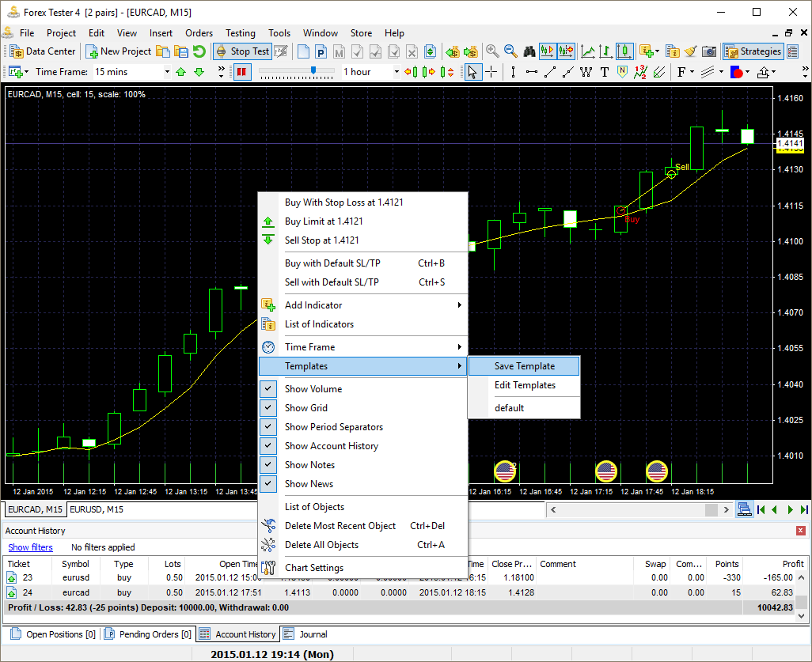The height and width of the screenshot is (662, 812).
Task: Select Buy Limit at 1.4121
Action: click(363, 221)
